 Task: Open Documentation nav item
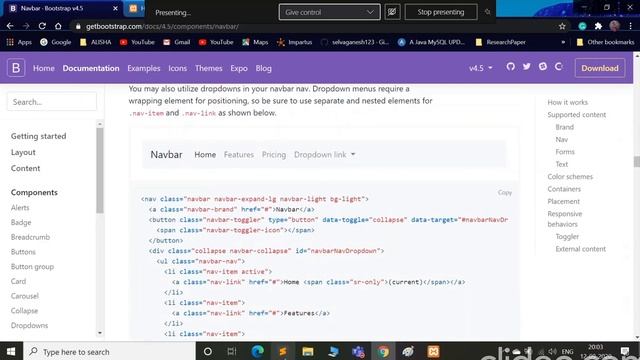[x=91, y=68]
